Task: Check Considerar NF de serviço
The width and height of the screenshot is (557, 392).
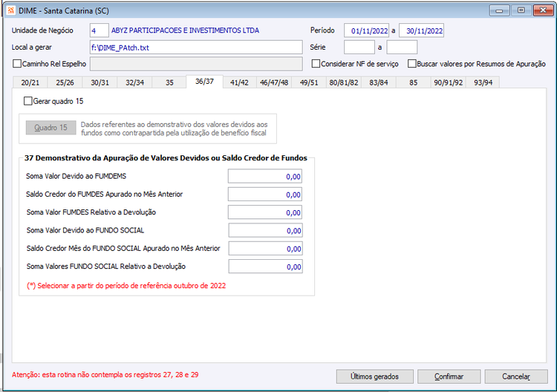Action: coord(316,64)
